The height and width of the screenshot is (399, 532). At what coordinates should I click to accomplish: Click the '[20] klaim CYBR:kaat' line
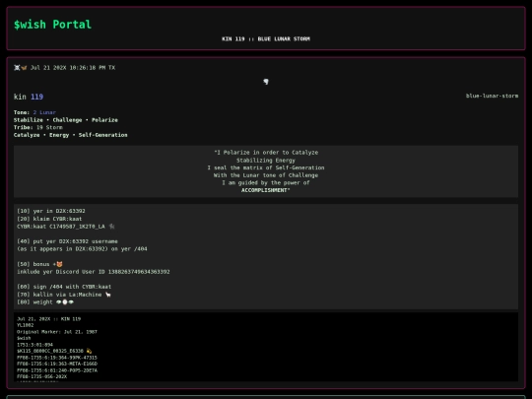(x=49, y=219)
